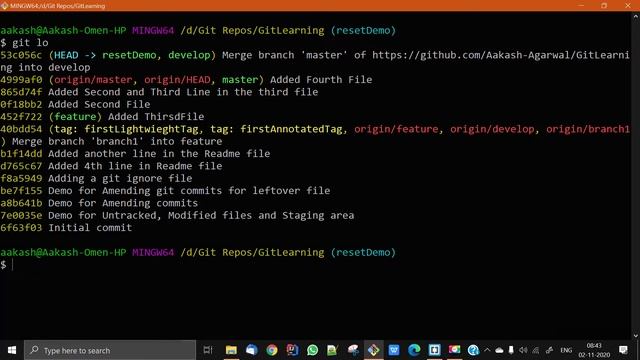Viewport: 640px width, 360px height.
Task: Click the Git Bash title bar icon
Action: 4,6
